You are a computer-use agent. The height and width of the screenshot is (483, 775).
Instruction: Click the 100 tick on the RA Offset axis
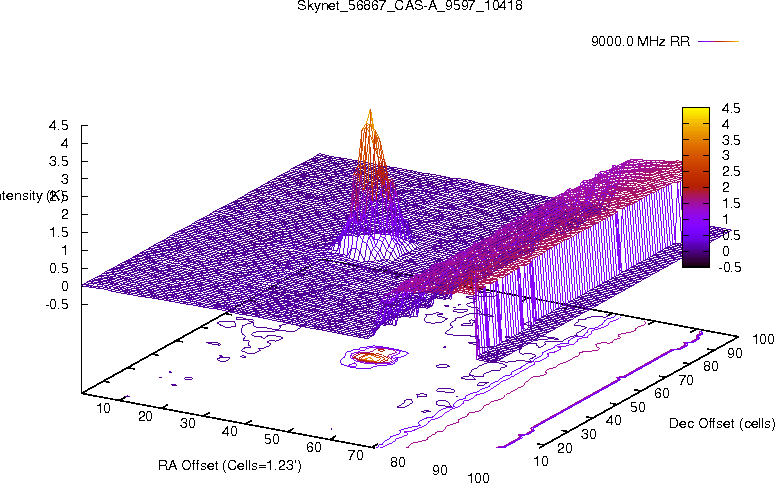[478, 478]
